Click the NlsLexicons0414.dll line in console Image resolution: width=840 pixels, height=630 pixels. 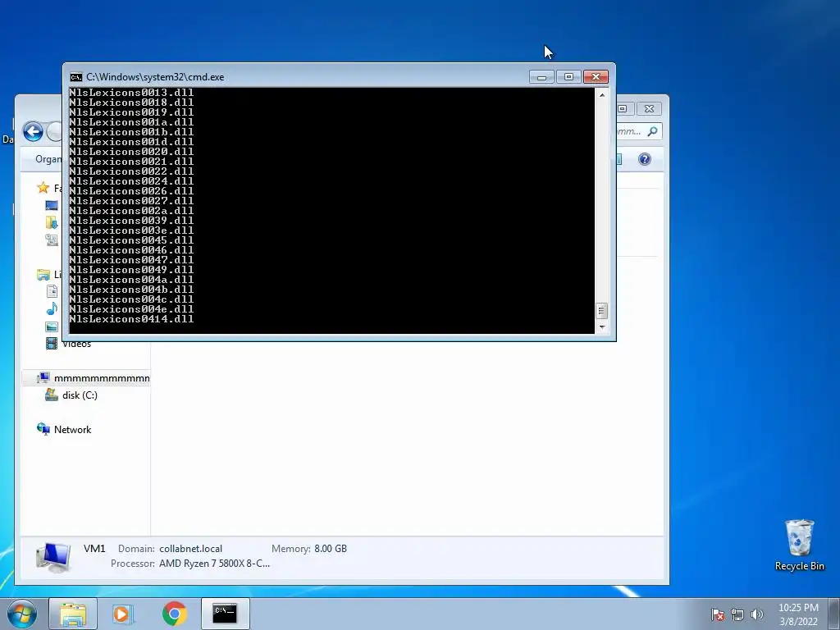(x=131, y=319)
